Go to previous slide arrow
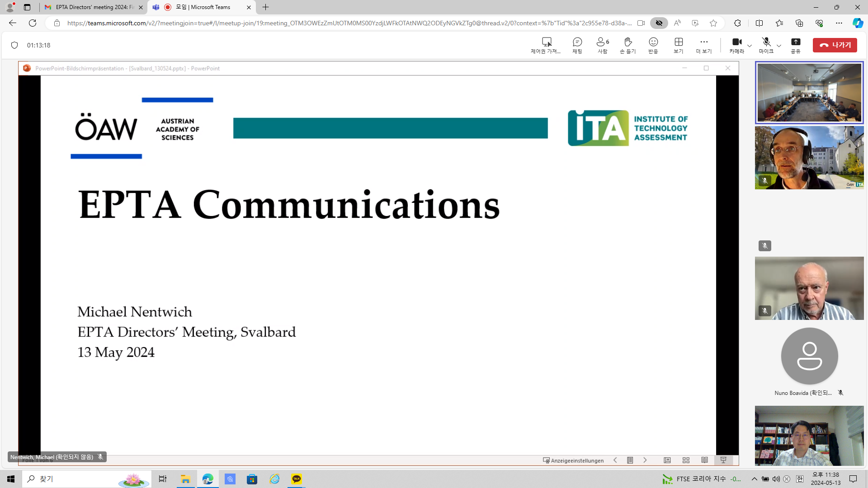868x488 pixels. [x=615, y=460]
